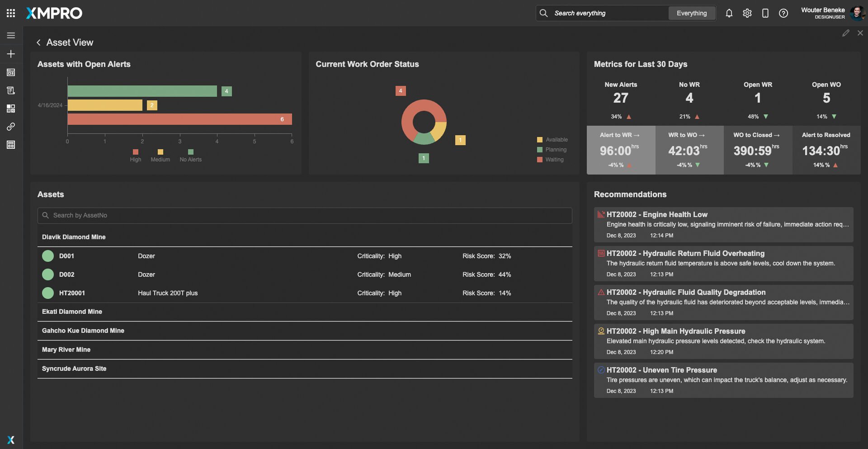
Task: Open the Everything search scope dropdown
Action: coord(691,13)
